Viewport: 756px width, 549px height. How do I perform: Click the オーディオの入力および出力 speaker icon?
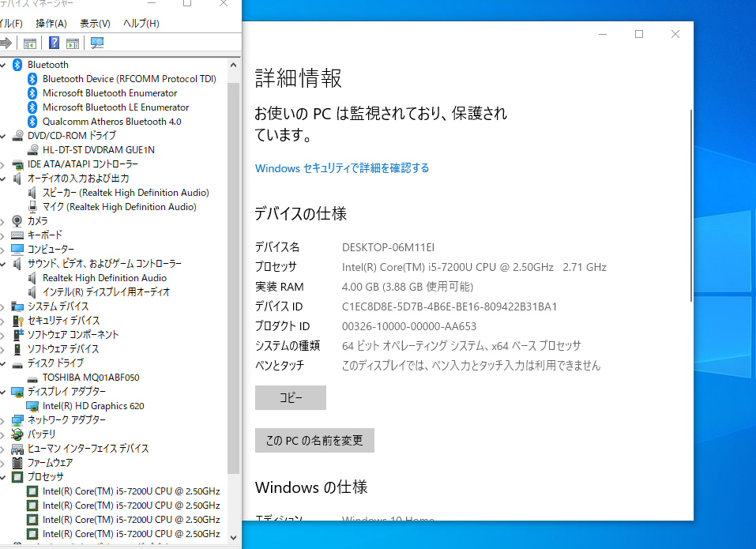coord(17,179)
